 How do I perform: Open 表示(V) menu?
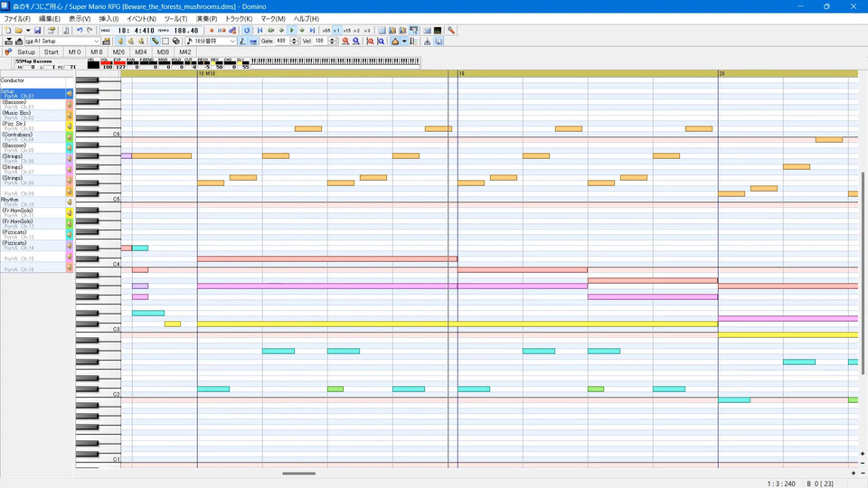tap(80, 18)
